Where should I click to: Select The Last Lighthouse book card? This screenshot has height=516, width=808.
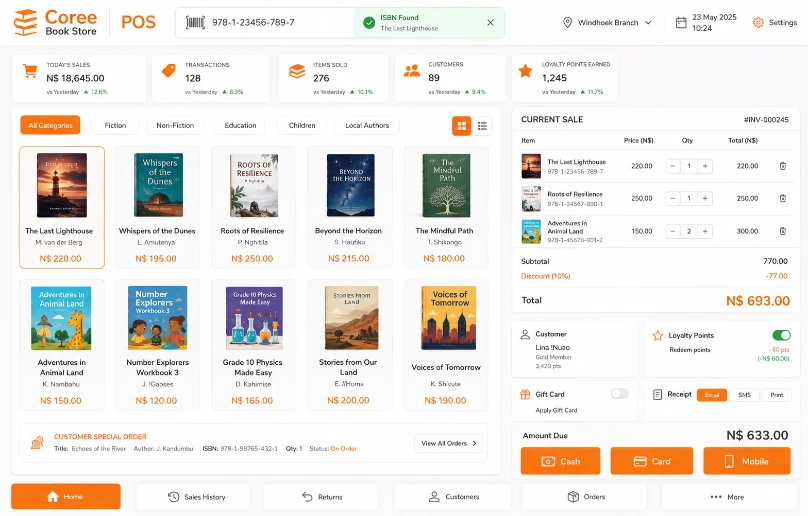click(x=62, y=207)
